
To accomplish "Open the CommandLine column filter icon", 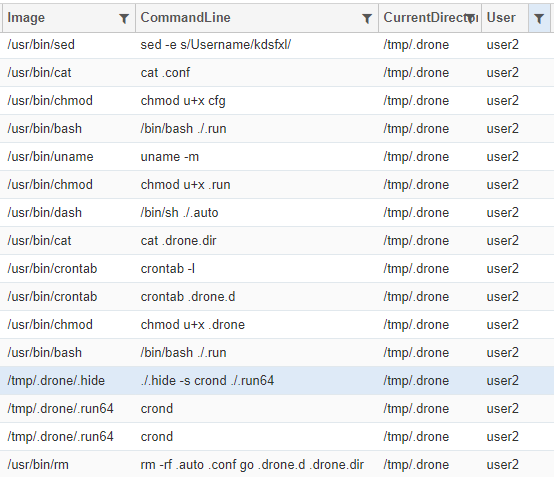I will [x=367, y=18].
